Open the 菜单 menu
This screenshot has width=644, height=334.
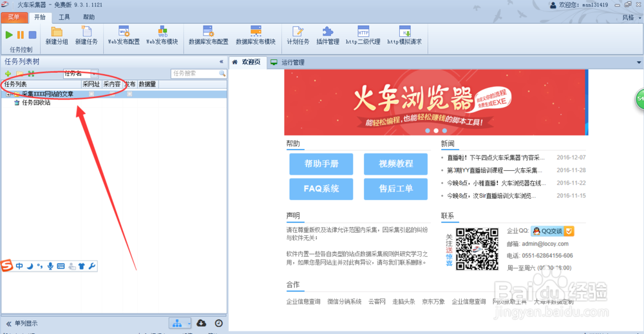[14, 17]
